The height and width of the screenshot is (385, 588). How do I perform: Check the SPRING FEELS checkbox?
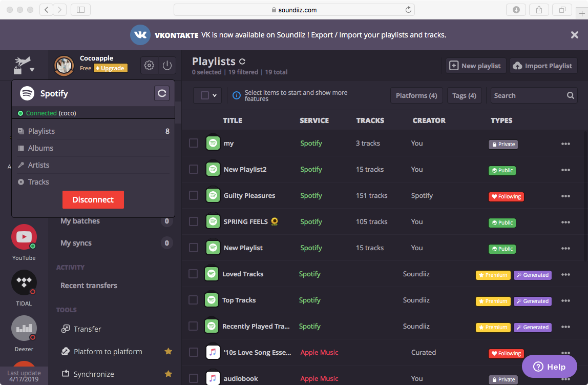point(194,221)
